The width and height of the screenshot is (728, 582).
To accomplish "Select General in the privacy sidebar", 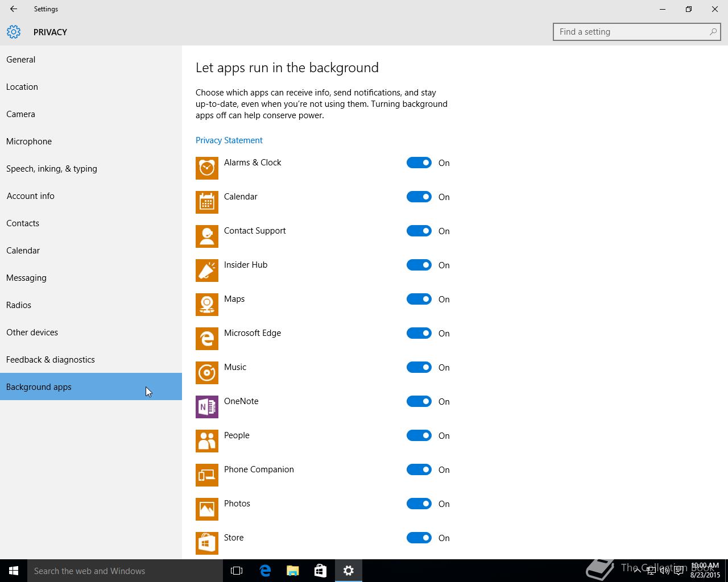I will click(91, 59).
